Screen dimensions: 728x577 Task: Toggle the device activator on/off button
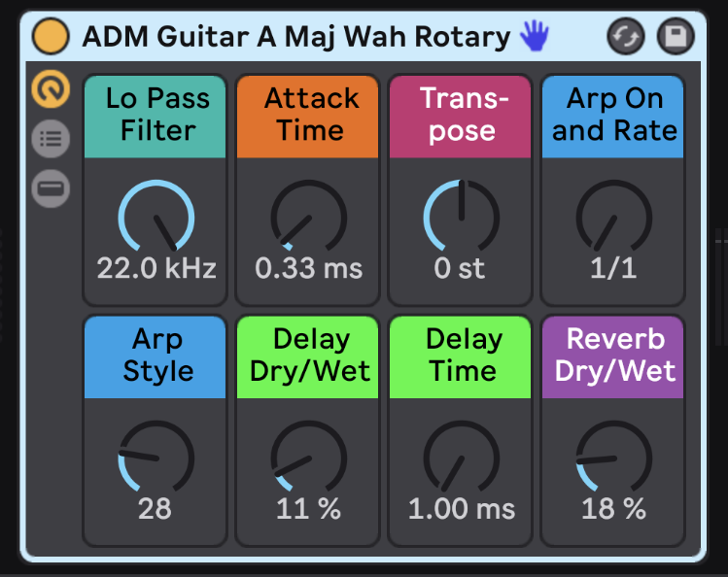click(51, 36)
